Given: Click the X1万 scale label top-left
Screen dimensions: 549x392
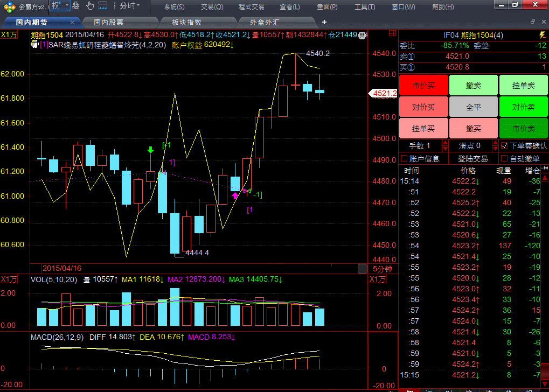Looking at the screenshot, I should (x=9, y=35).
